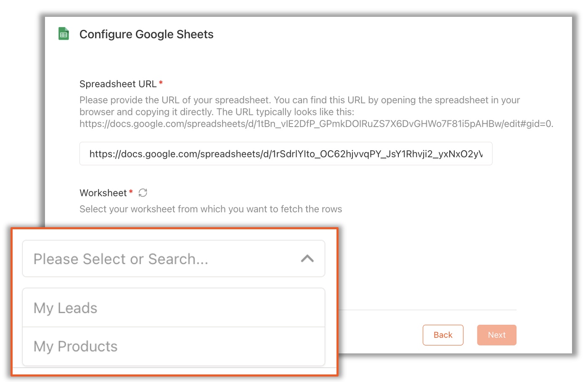Choose My Products from the list
This screenshot has width=588, height=382.
pos(174,346)
